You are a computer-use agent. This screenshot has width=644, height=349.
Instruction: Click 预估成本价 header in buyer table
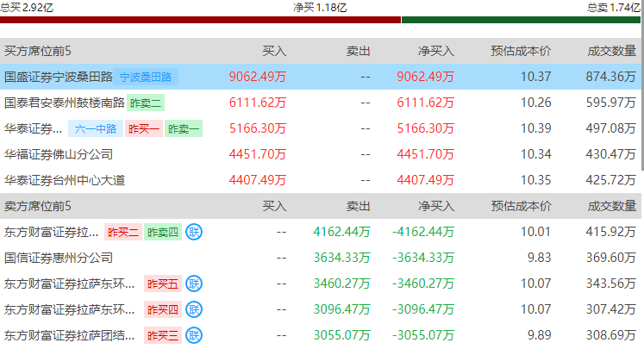coord(521,51)
